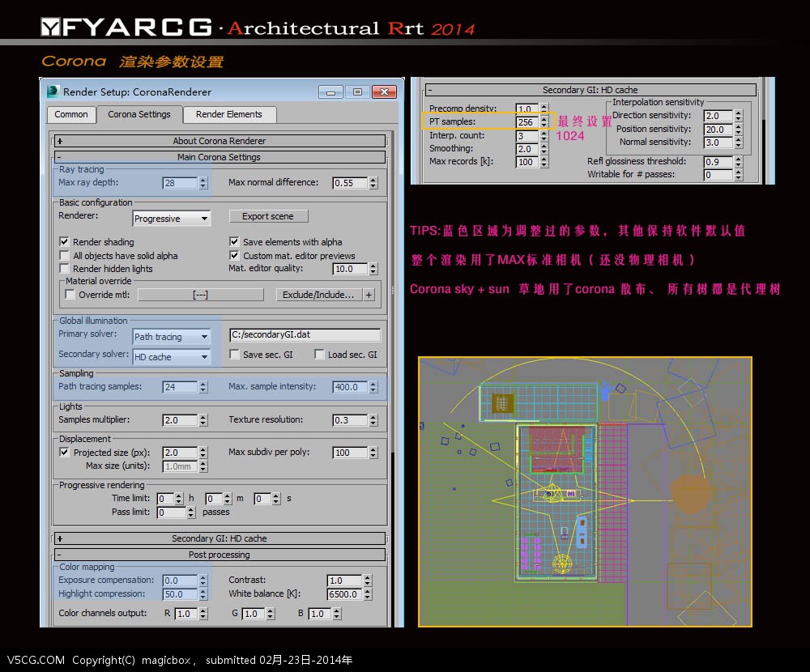Click the PT samples field in HD cache panel

point(527,122)
